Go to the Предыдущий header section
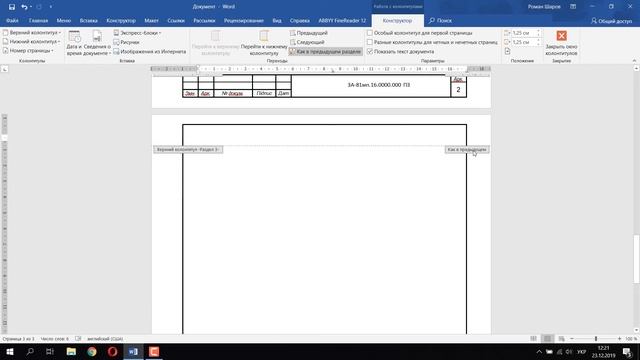The width and height of the screenshot is (640, 360). (x=309, y=33)
